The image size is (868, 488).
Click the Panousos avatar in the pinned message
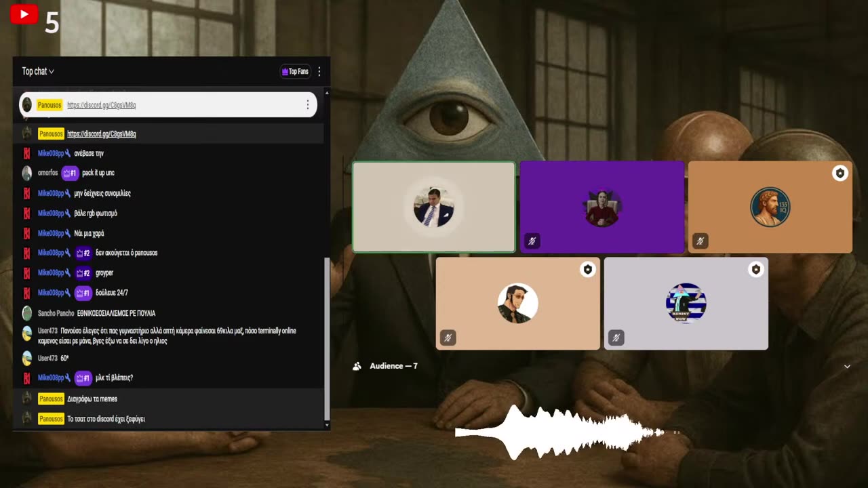click(x=27, y=105)
